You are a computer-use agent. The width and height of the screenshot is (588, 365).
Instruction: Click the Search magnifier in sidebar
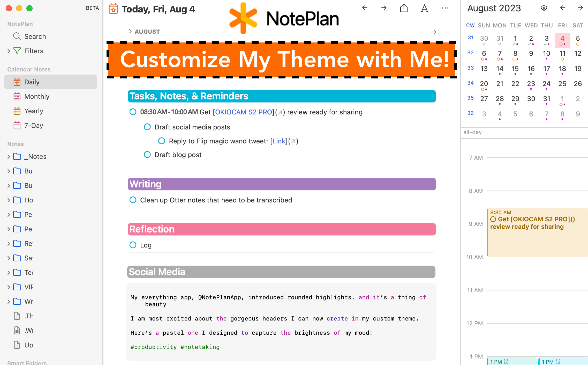tap(17, 36)
